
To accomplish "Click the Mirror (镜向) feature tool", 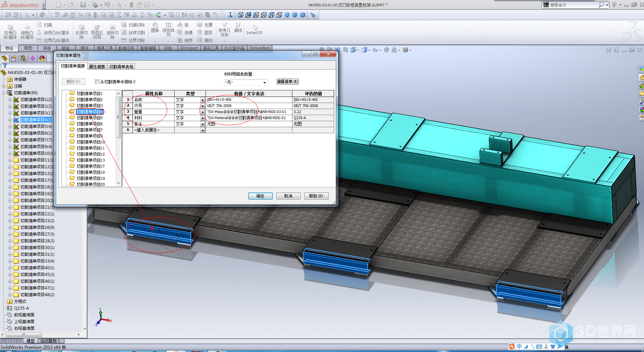I will [x=205, y=40].
